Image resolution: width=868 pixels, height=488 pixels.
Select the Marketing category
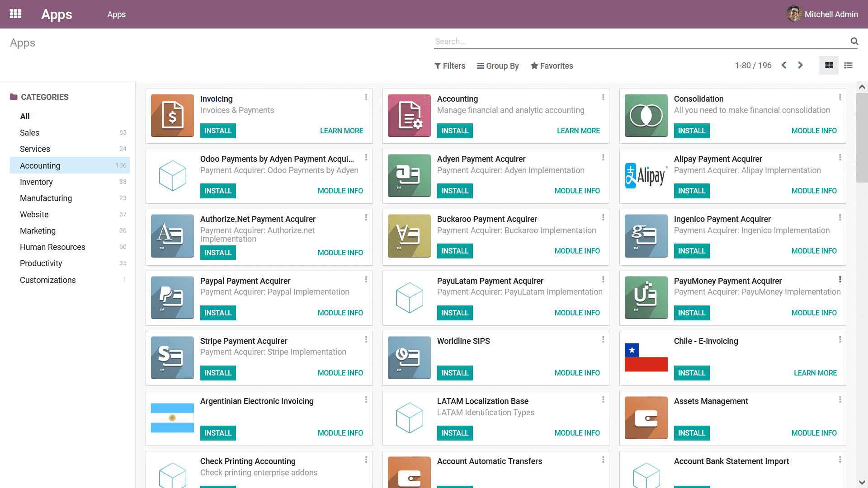70,231
